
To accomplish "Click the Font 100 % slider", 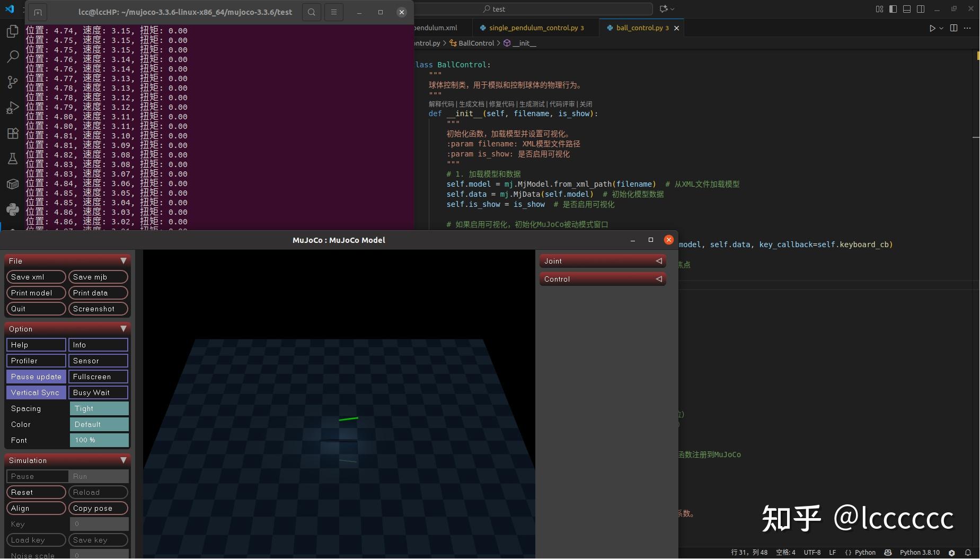I will [x=99, y=440].
